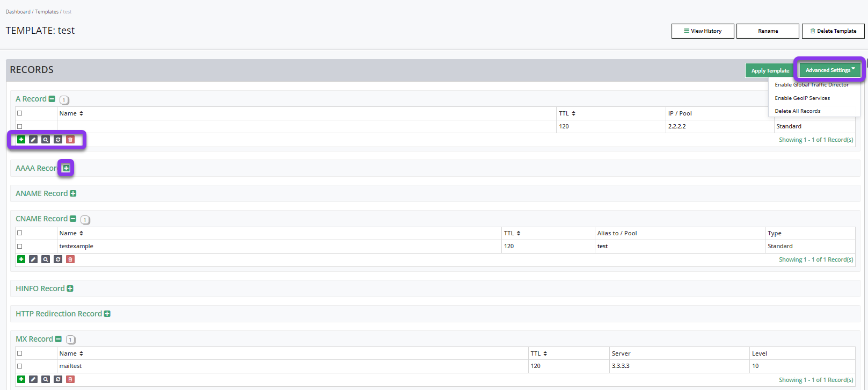The height and width of the screenshot is (390, 868).
Task: Check the testexample CNAME row
Action: click(x=20, y=247)
